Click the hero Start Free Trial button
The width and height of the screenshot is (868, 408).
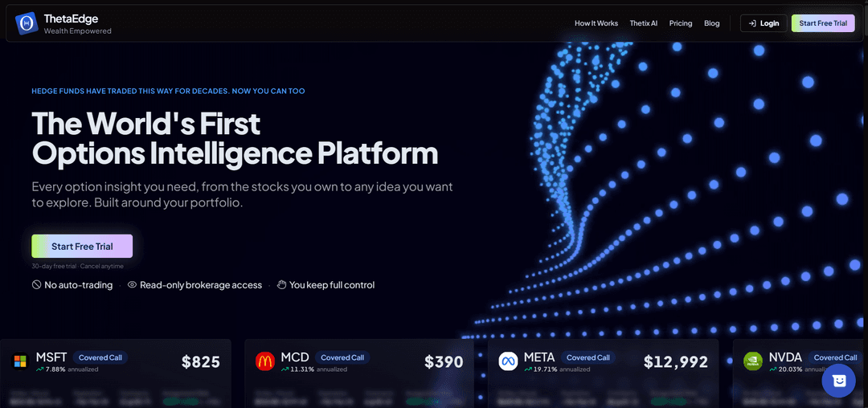82,246
